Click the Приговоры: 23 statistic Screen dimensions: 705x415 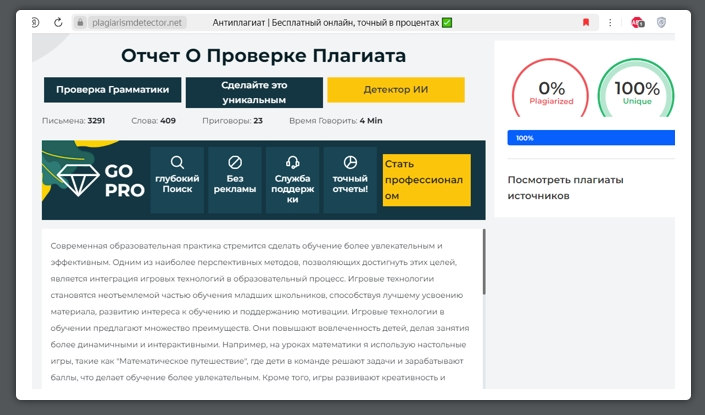click(x=232, y=120)
